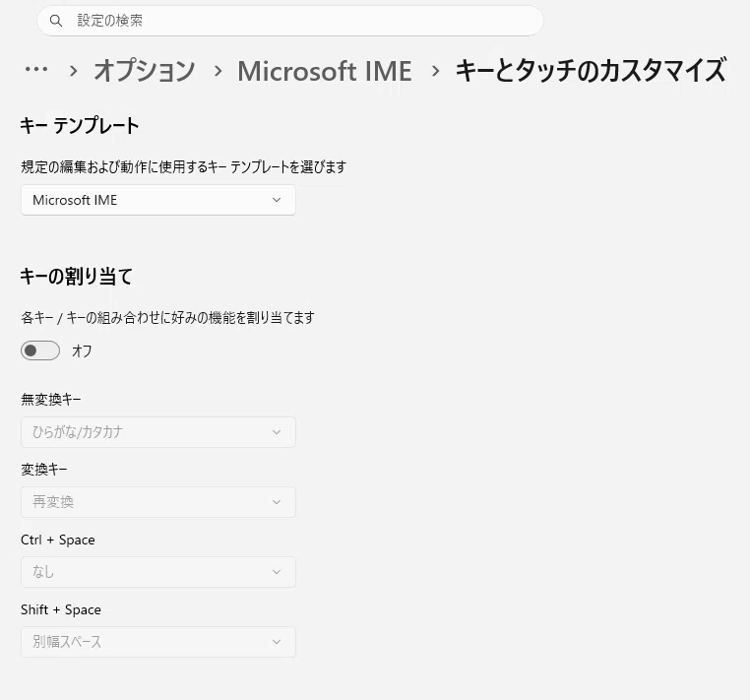Click the Shift + Space label

[x=61, y=609]
